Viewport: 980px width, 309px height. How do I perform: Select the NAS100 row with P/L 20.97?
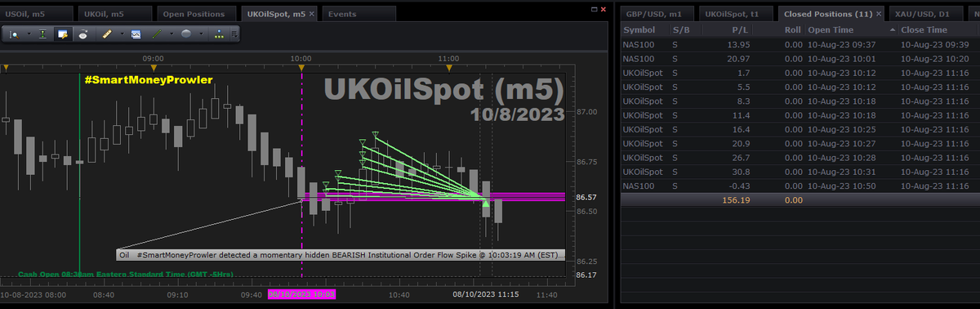(x=800, y=58)
